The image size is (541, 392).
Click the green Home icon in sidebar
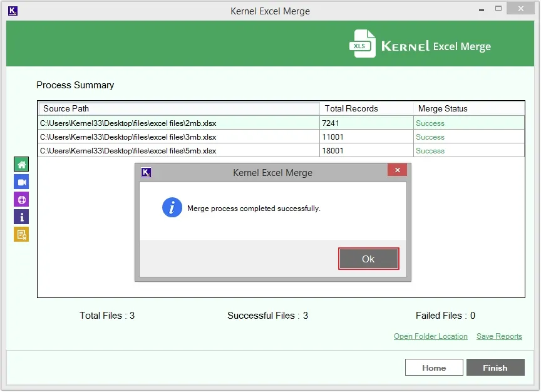21,165
